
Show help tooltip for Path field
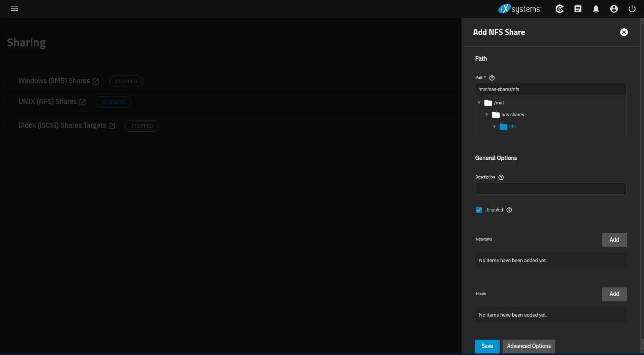pyautogui.click(x=492, y=78)
